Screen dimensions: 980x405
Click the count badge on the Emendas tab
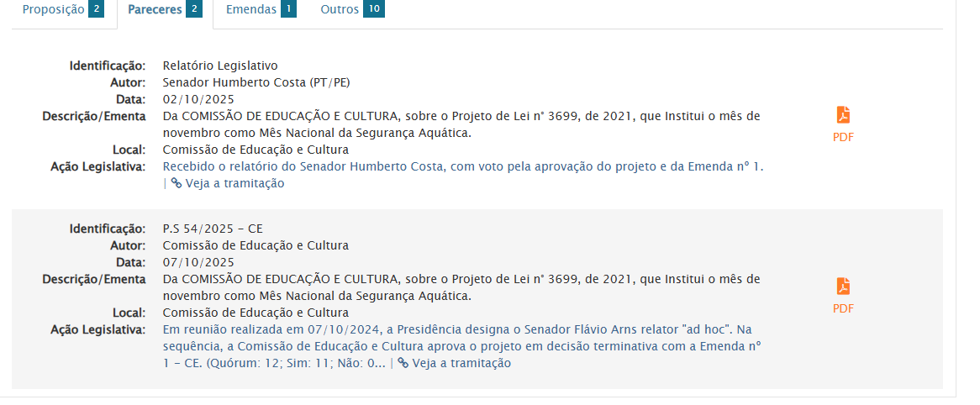pyautogui.click(x=288, y=10)
